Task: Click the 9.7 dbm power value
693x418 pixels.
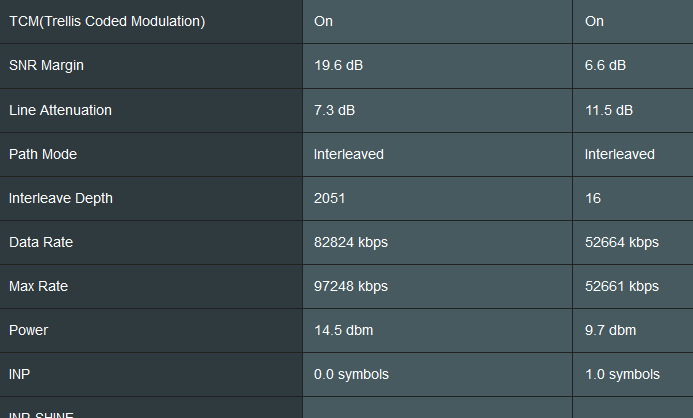Action: coord(610,331)
